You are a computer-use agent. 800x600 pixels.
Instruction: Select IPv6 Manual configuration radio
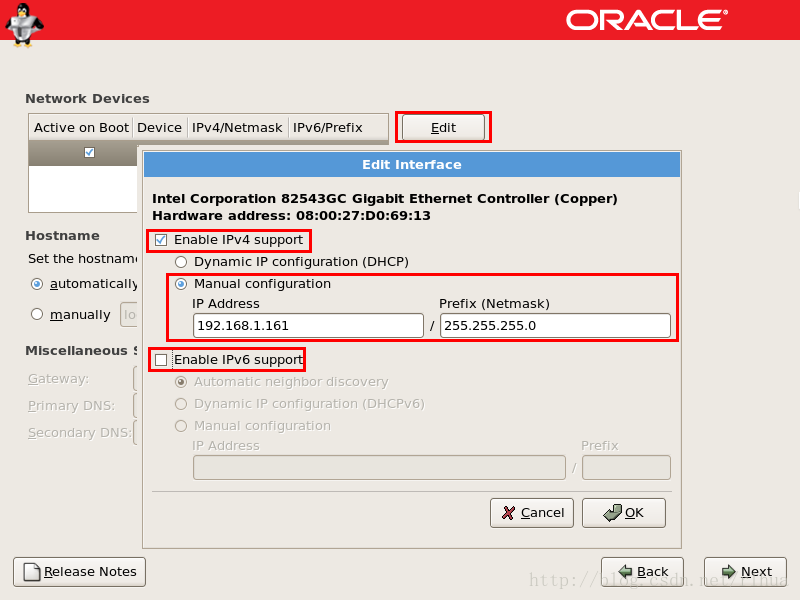pos(181,426)
